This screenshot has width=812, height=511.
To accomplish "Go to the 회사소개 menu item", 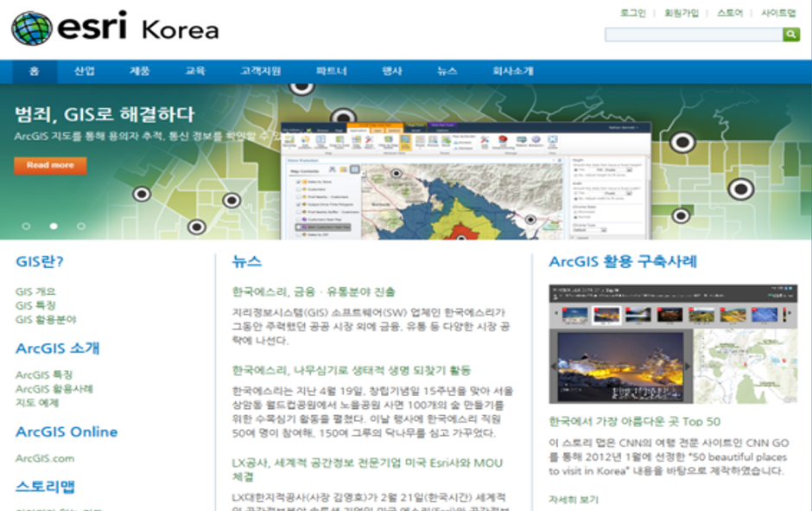I will 512,71.
